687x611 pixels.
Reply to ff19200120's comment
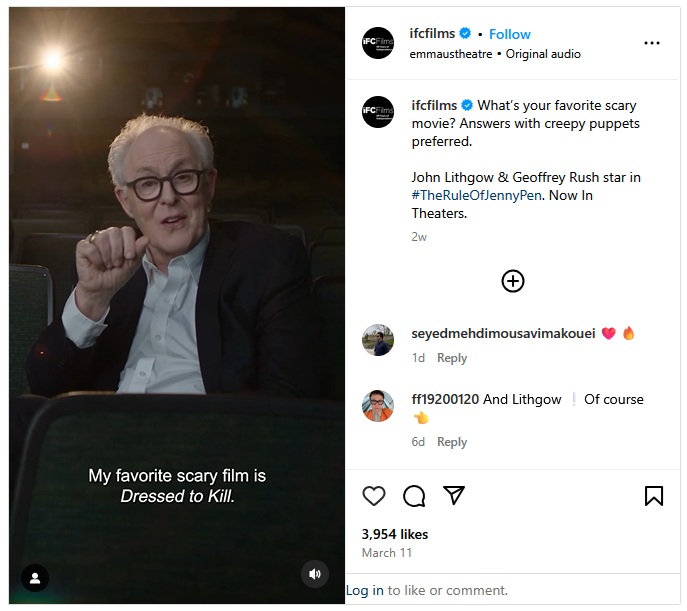click(x=452, y=442)
